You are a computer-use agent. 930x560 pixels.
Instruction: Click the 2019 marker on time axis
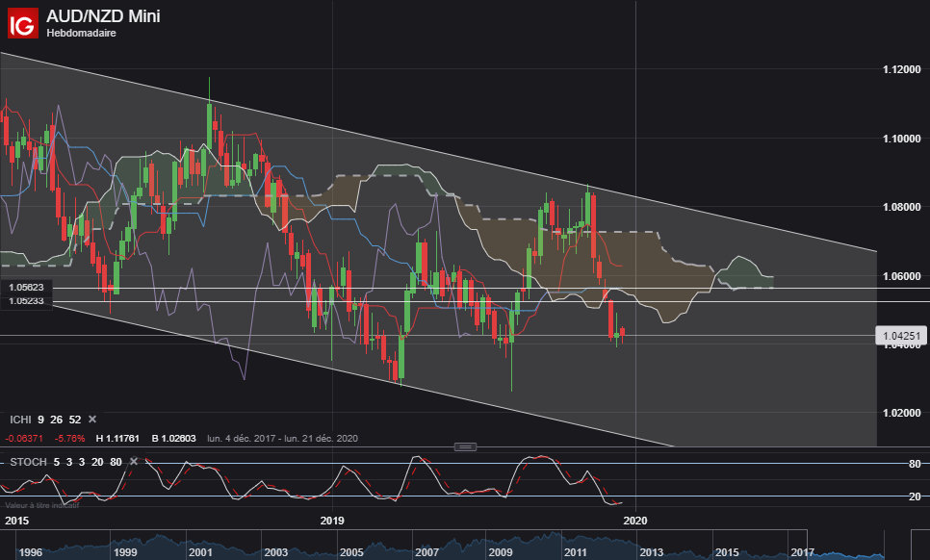point(332,521)
